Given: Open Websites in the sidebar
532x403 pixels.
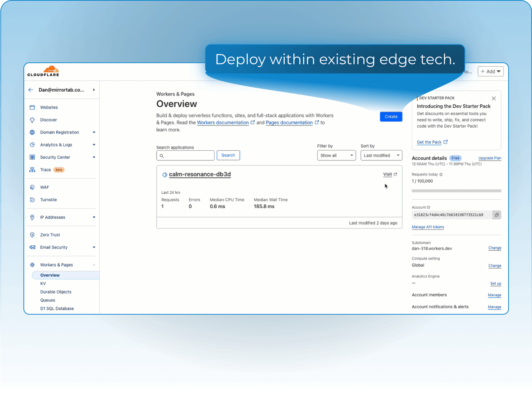Looking at the screenshot, I should [x=49, y=107].
